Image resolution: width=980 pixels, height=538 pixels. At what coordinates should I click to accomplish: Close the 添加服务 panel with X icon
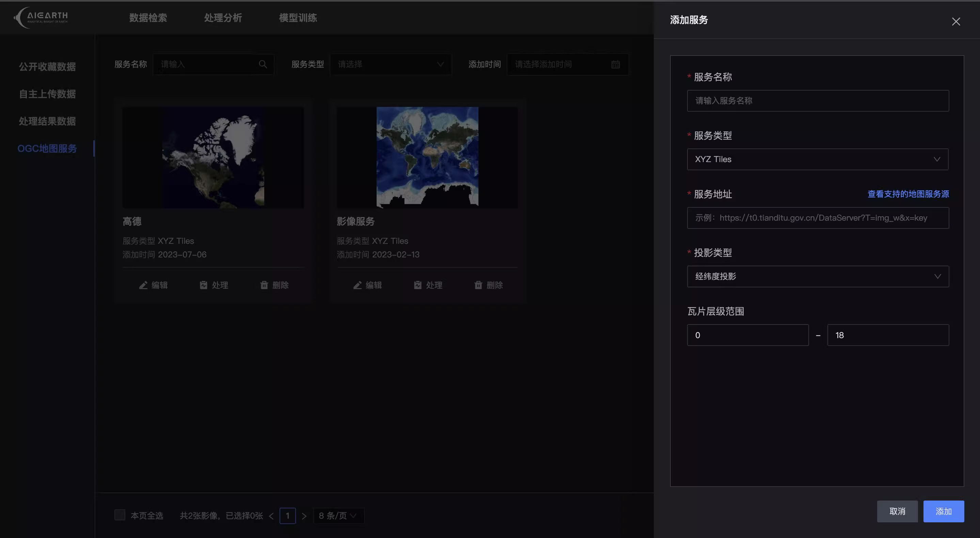point(955,21)
